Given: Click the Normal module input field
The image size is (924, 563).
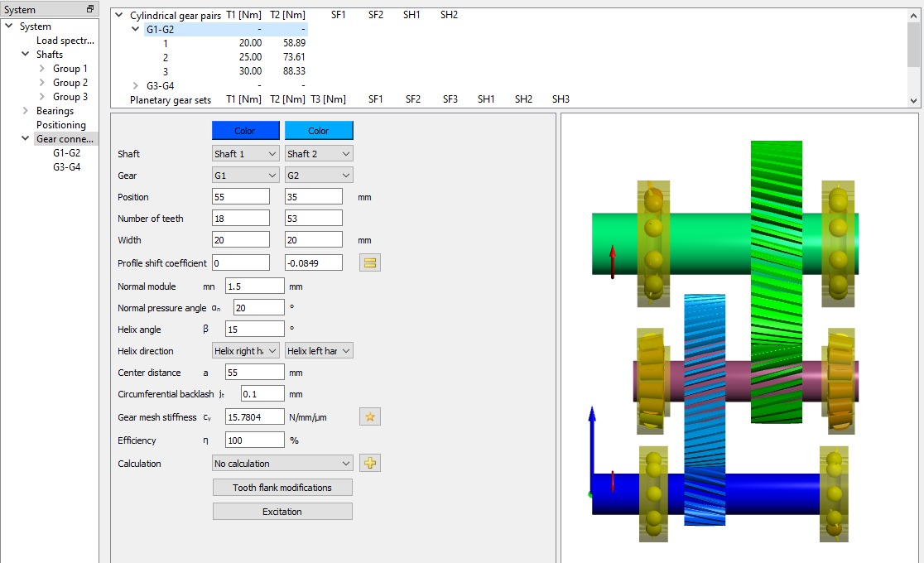Looking at the screenshot, I should [x=254, y=286].
